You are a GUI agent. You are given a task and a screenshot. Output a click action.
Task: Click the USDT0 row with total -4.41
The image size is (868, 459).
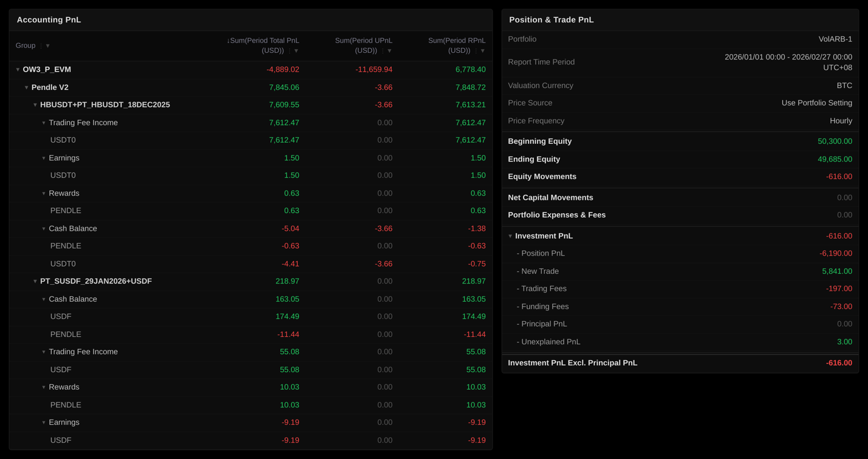click(x=250, y=264)
